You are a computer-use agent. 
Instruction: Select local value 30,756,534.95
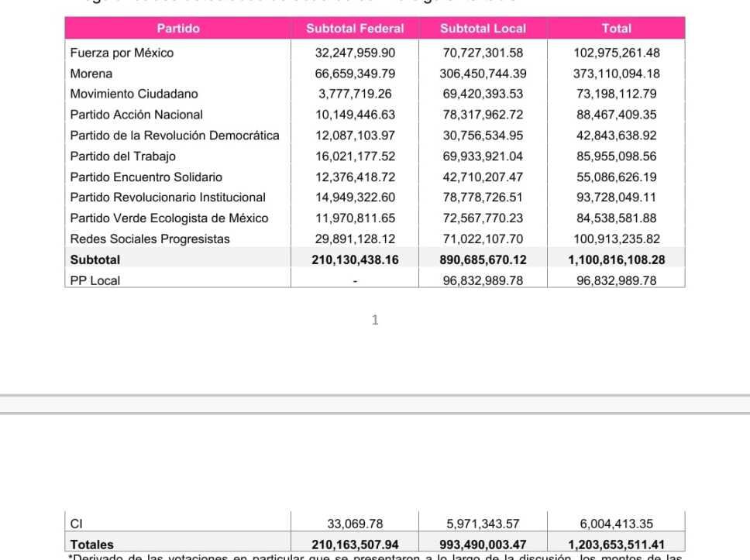[483, 136]
